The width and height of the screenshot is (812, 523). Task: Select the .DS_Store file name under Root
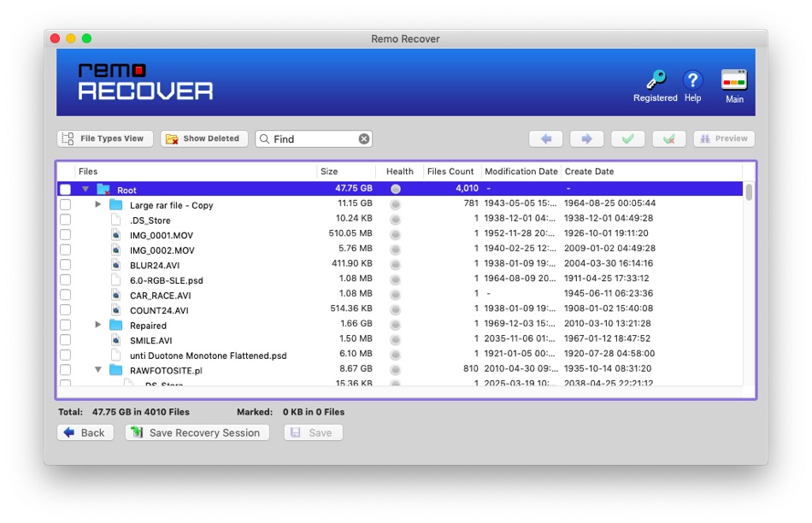click(150, 220)
